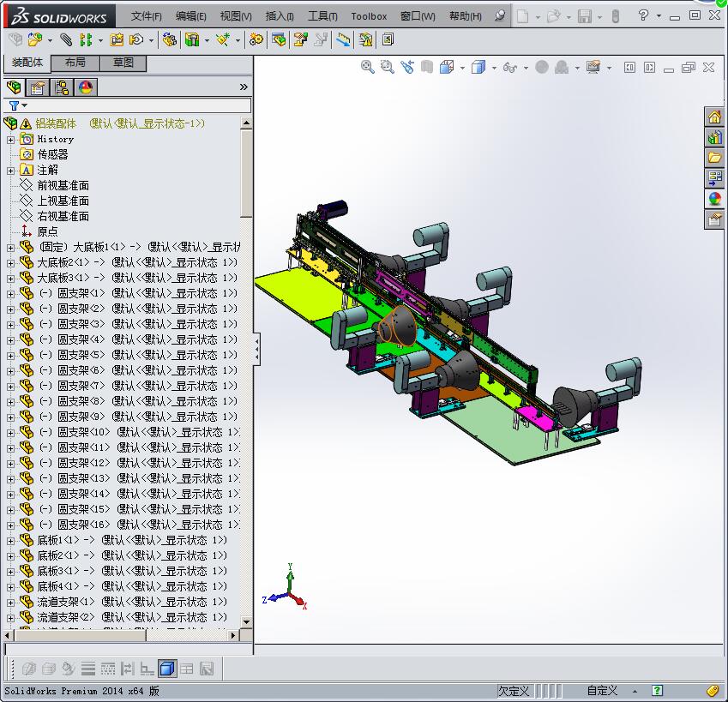Toggle the 3D view cube button in bottom toolbar

[x=167, y=669]
